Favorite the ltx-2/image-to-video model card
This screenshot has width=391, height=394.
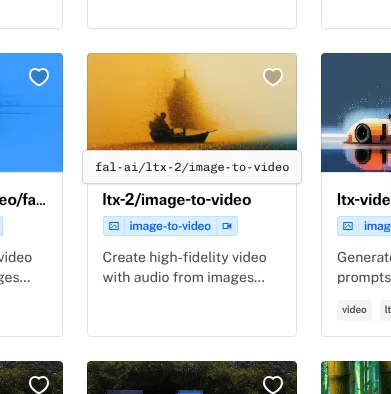pyautogui.click(x=273, y=77)
